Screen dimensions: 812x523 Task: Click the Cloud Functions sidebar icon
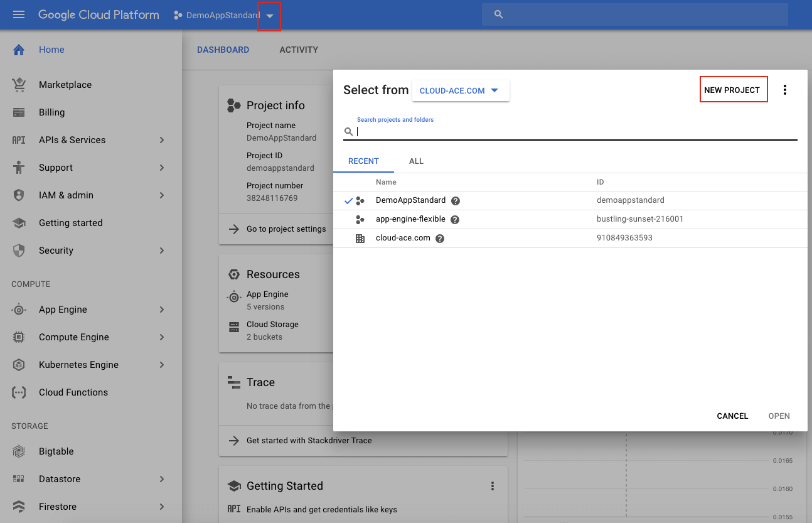pos(18,392)
